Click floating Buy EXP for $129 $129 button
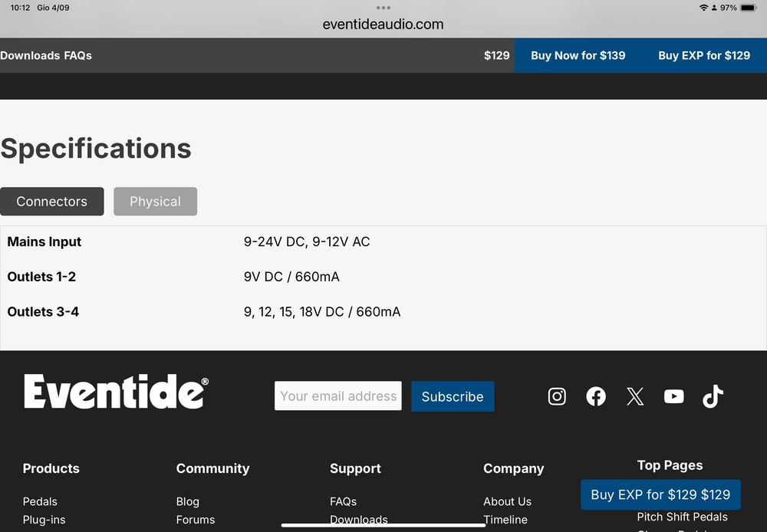 click(x=660, y=495)
